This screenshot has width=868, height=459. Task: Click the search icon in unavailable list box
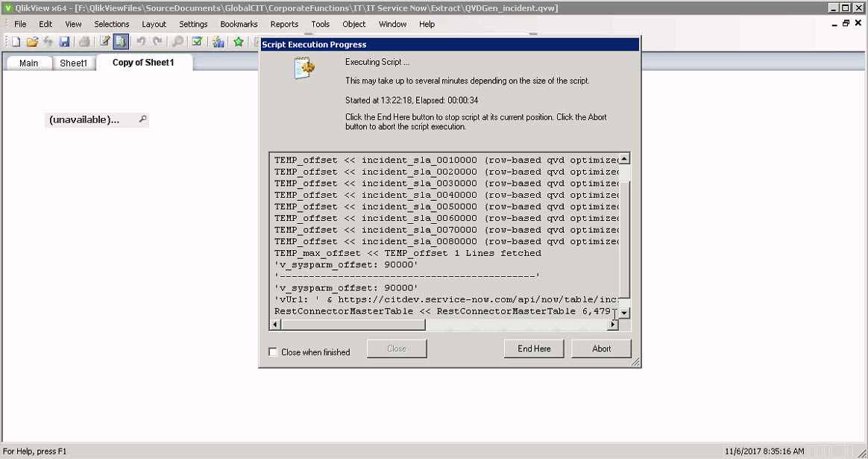coord(143,119)
